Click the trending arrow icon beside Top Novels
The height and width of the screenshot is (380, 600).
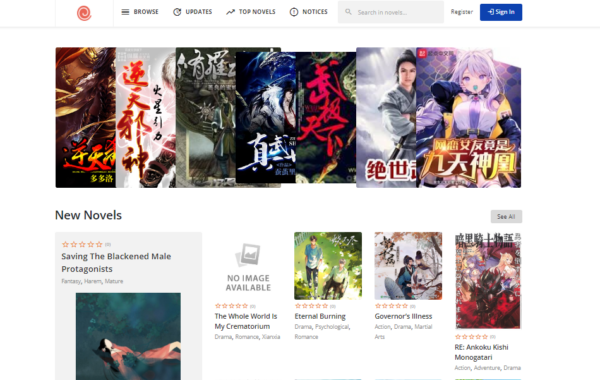[x=230, y=12]
